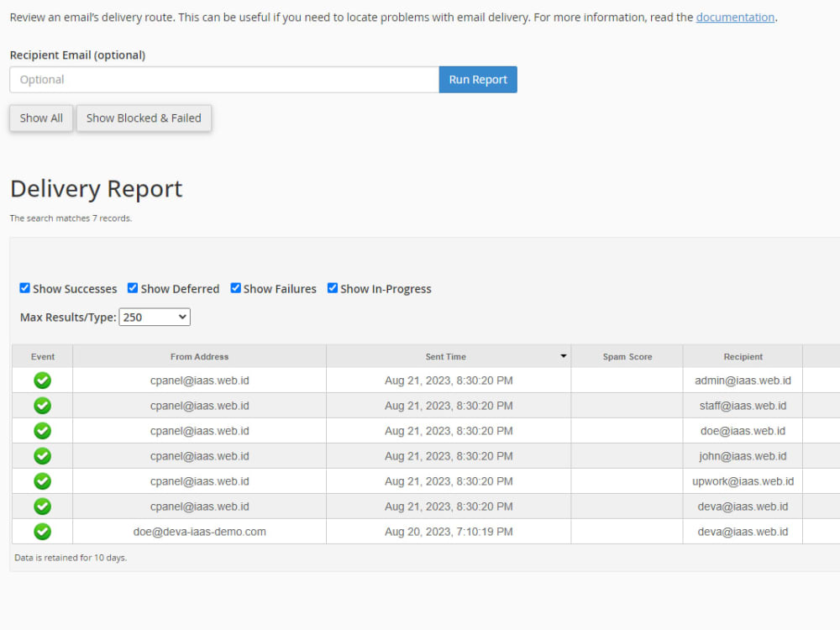This screenshot has width=840, height=630.
Task: Uncheck Show Failures checkbox
Action: [x=235, y=288]
